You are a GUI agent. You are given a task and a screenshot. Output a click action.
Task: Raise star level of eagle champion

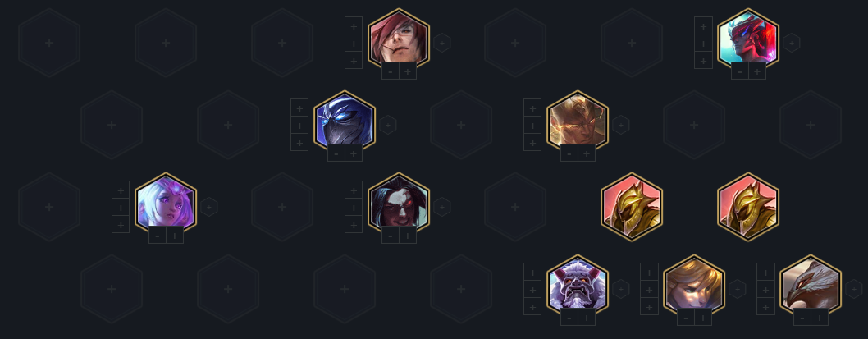[x=820, y=317]
